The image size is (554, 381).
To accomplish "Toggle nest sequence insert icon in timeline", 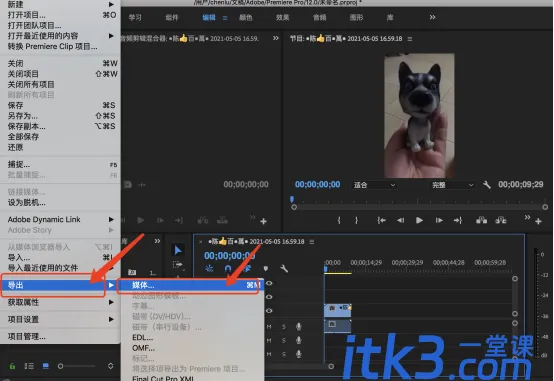I will pos(209,269).
